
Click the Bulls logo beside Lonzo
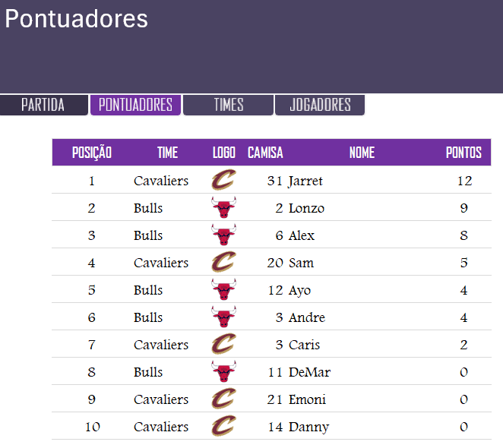[223, 207]
